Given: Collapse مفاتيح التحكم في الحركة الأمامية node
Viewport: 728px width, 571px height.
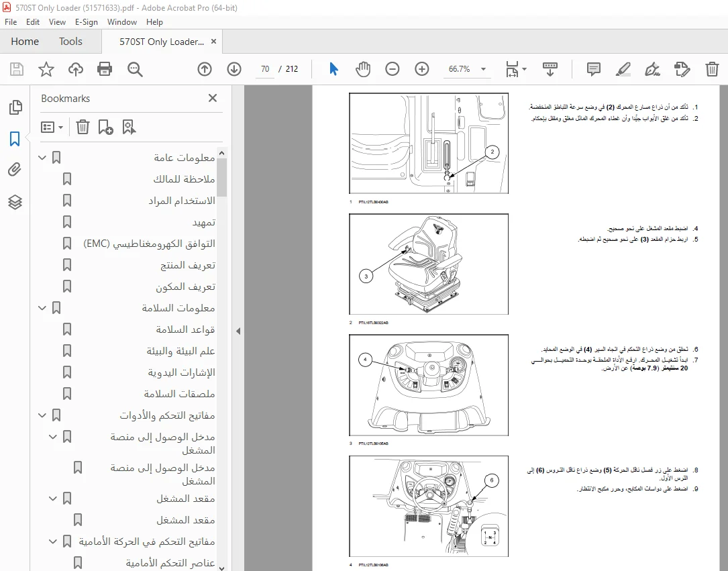Looking at the screenshot, I should click(53, 541).
